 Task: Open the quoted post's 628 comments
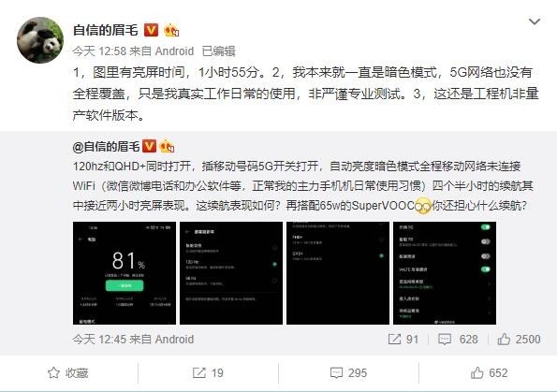[458, 339]
